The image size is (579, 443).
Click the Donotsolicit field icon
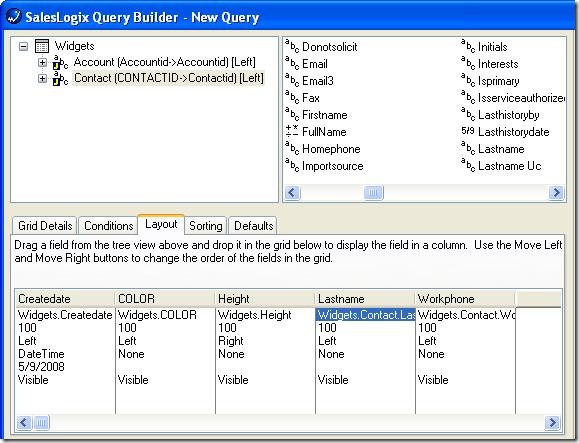(292, 47)
